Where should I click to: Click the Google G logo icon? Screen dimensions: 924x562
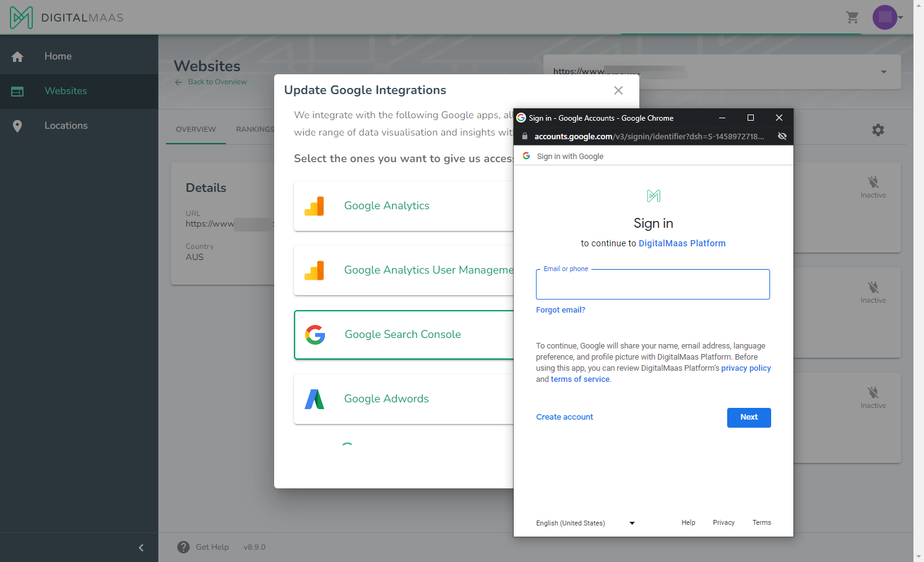[x=315, y=335]
